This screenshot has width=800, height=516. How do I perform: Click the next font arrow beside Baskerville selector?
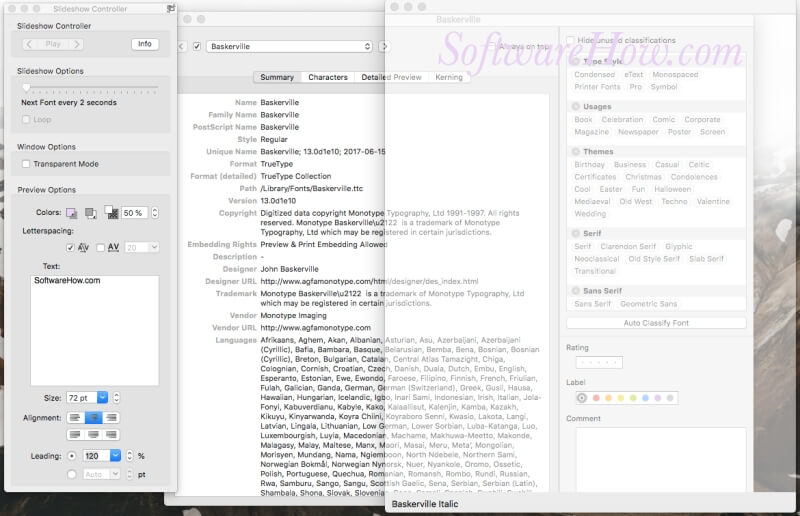(x=384, y=46)
